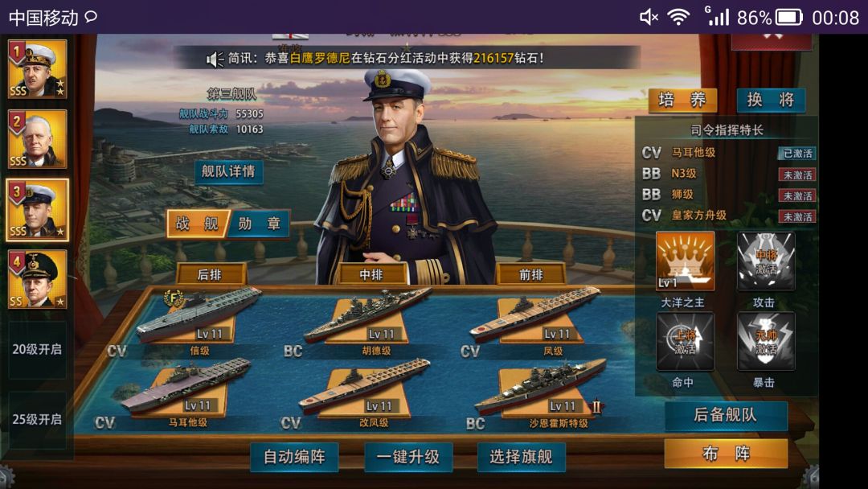Image resolution: width=868 pixels, height=489 pixels.
Task: Click the 一键升级 button
Action: 408,457
